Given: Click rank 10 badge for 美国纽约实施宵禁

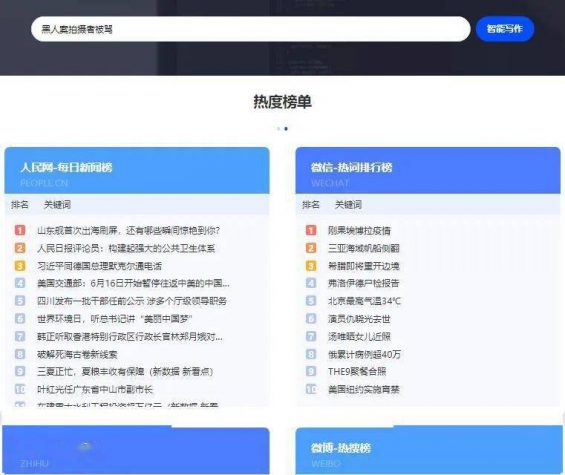Looking at the screenshot, I should tap(311, 389).
